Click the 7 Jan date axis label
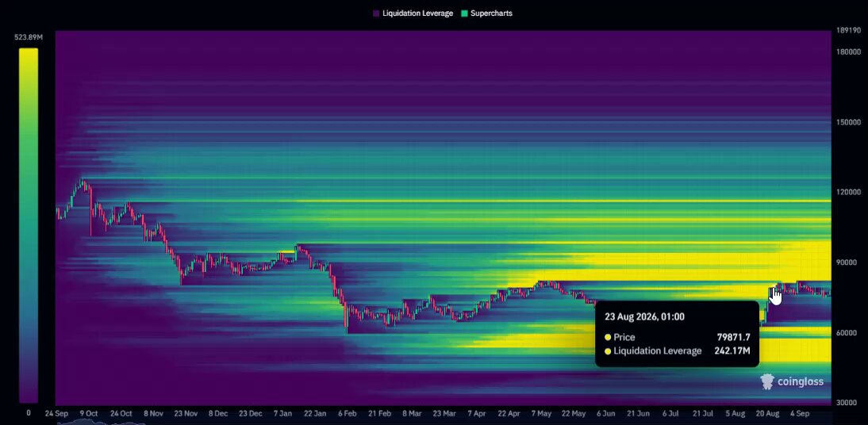This screenshot has height=425, width=868. click(283, 413)
